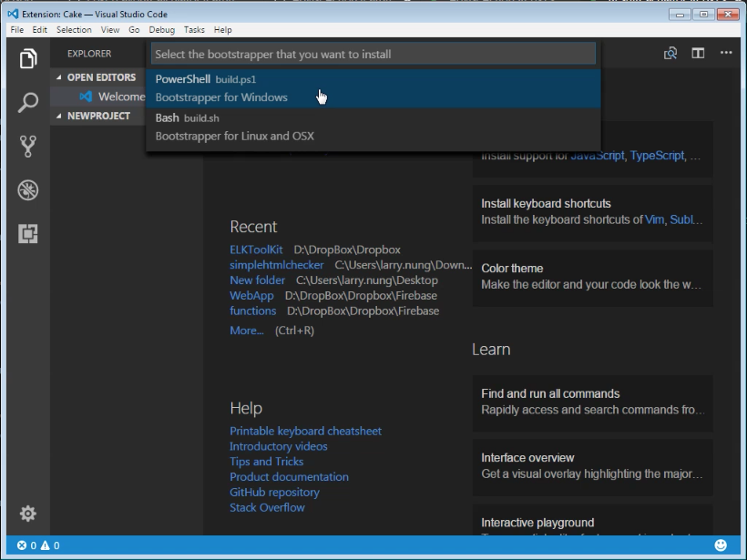This screenshot has height=560, width=747.
Task: Open the Edit menu
Action: 39,29
